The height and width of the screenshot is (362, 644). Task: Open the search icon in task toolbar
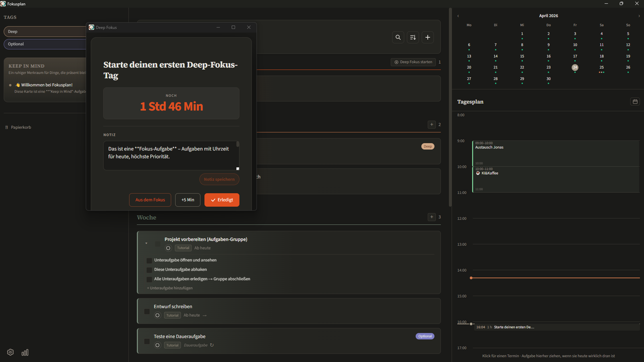[x=398, y=37]
